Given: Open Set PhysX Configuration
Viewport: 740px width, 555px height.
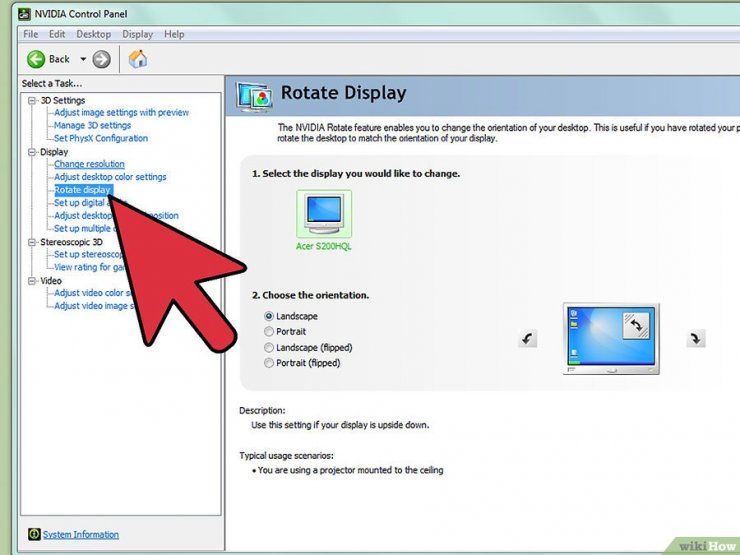Looking at the screenshot, I should [101, 138].
